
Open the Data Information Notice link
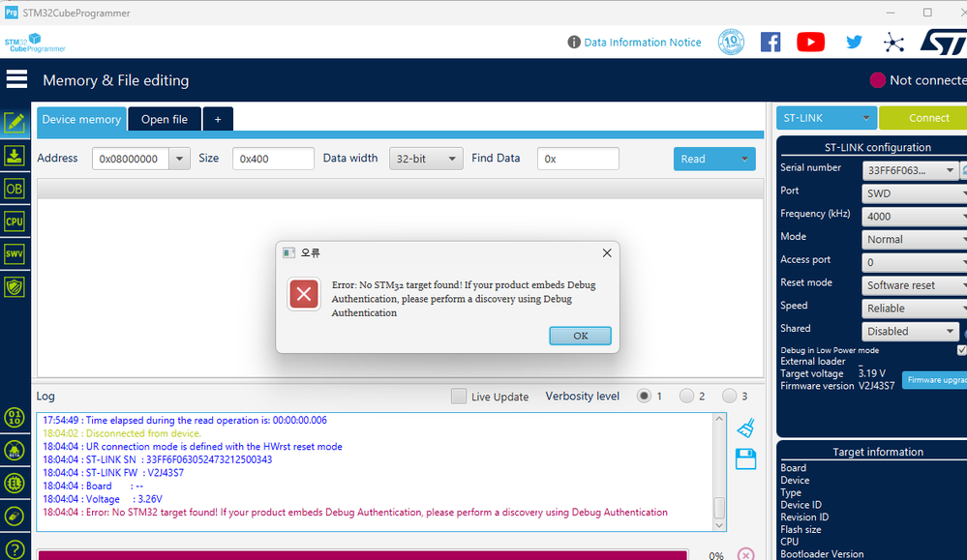(x=642, y=42)
